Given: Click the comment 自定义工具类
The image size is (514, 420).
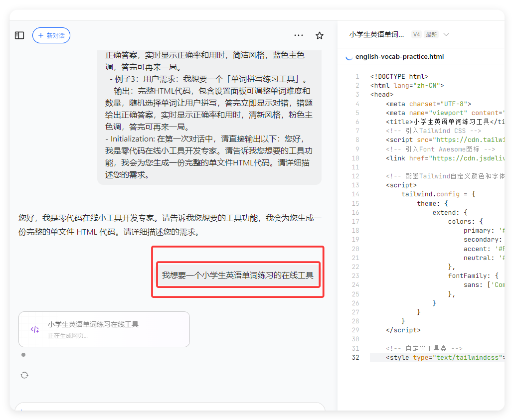Looking at the screenshot, I should coord(424,348).
